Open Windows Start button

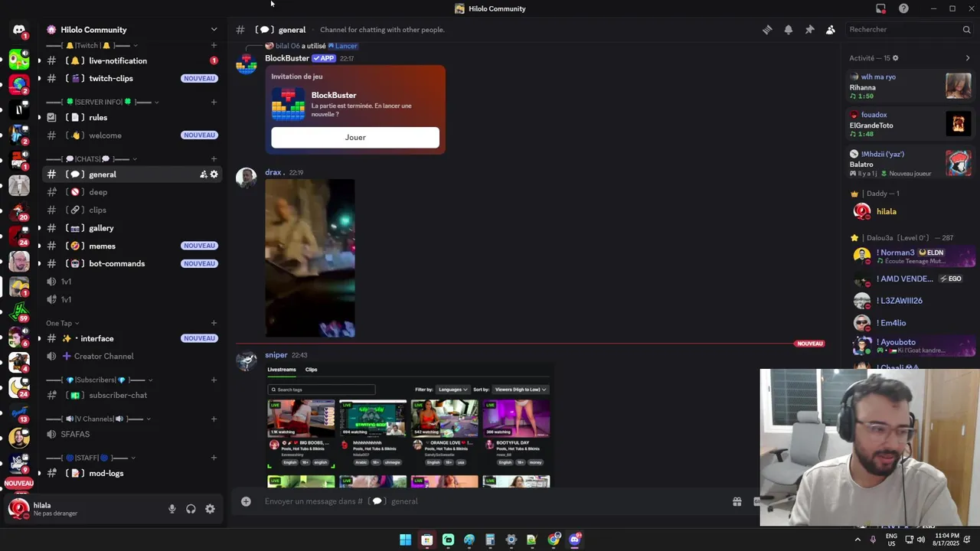(x=405, y=540)
